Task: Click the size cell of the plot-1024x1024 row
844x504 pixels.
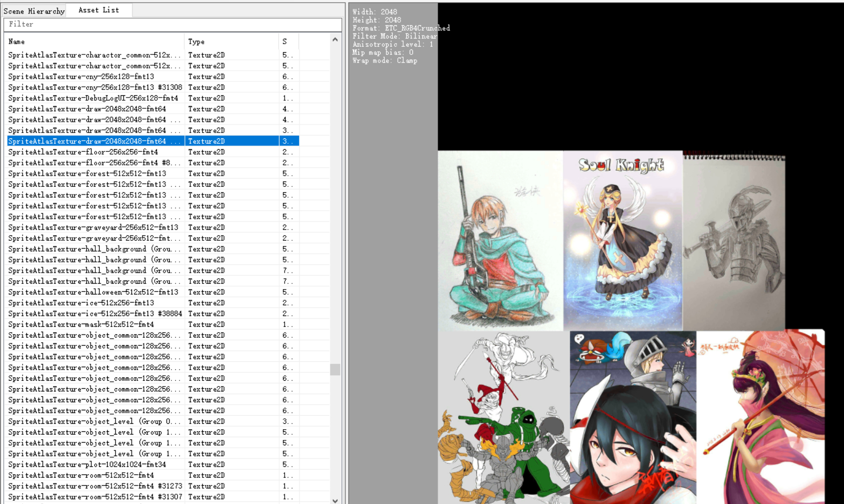Action: [x=288, y=464]
